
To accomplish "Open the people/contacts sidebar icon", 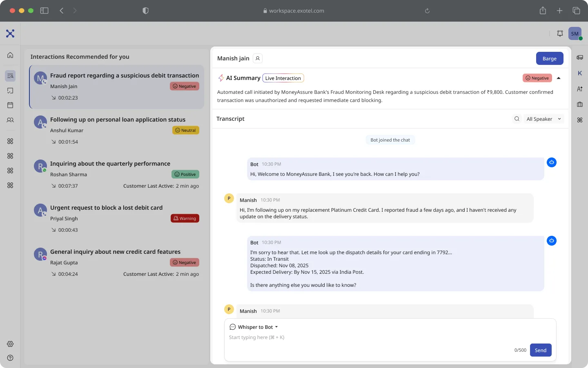I will click(x=10, y=120).
